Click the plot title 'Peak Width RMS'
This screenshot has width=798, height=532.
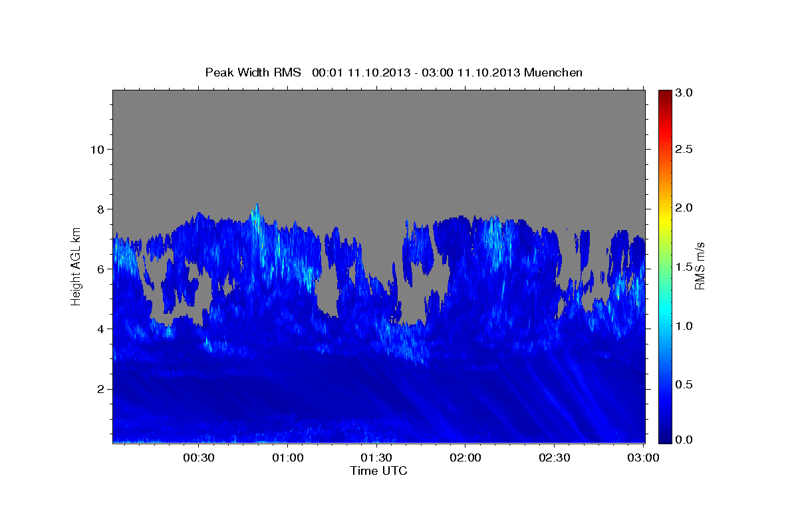click(253, 72)
